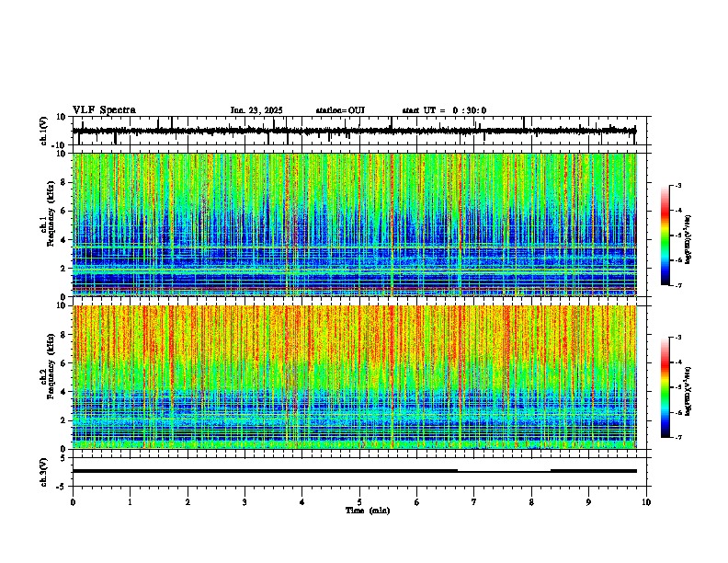
Task: Click the ch.1 voltage waveform trace
Action: (354, 131)
